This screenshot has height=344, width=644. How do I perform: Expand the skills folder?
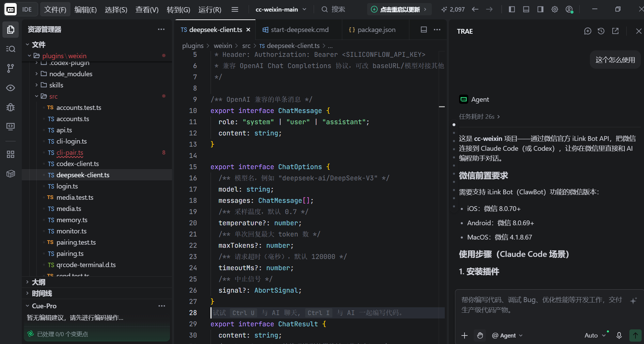(36, 85)
